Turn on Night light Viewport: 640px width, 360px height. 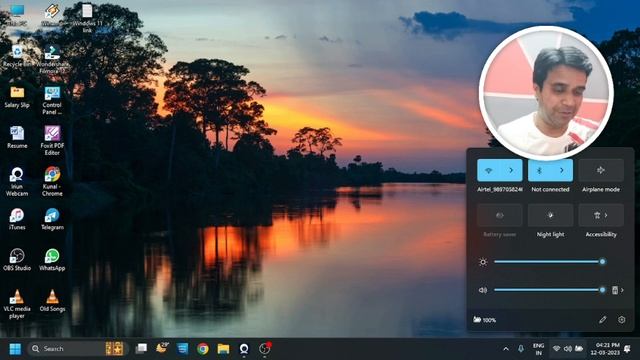click(x=550, y=215)
